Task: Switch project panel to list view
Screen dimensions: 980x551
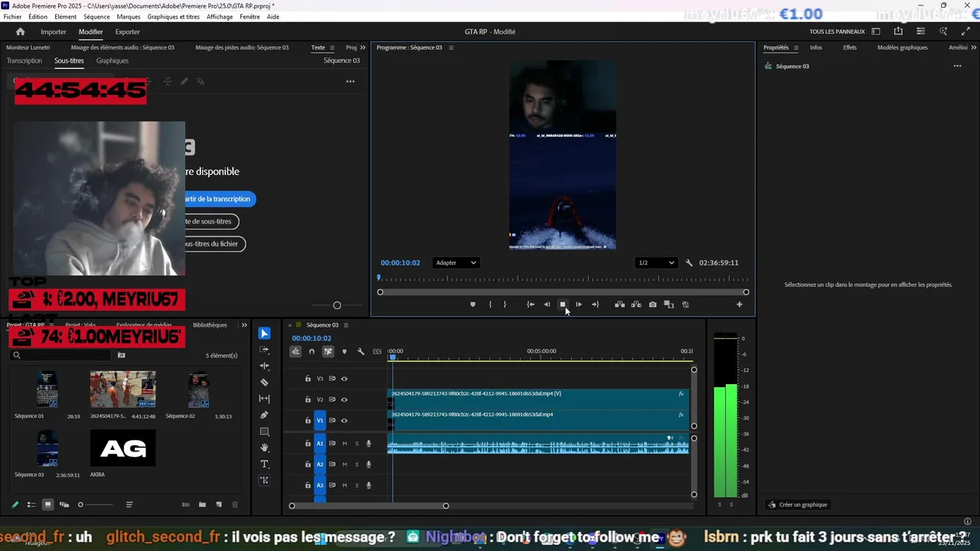Action: pyautogui.click(x=31, y=504)
